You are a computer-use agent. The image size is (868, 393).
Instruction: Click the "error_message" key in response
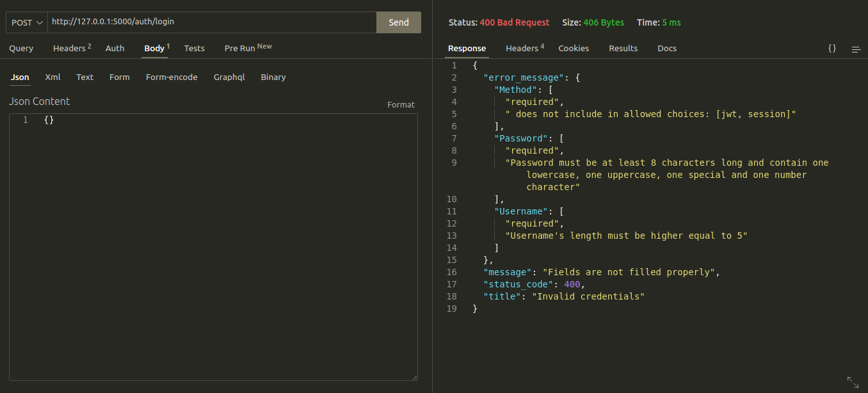[x=522, y=78]
